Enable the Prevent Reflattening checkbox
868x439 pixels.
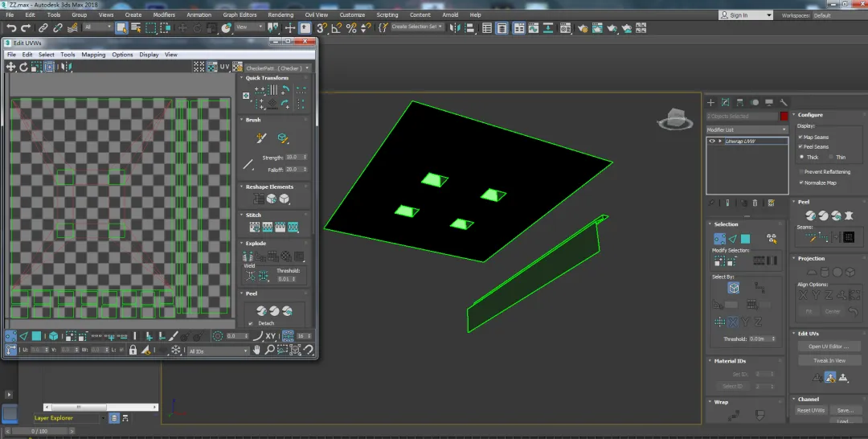click(800, 172)
